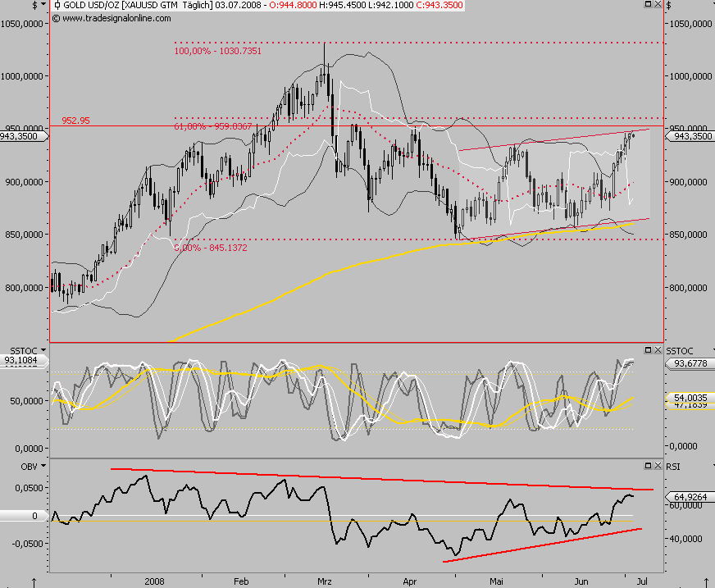Image resolution: width=715 pixels, height=588 pixels.
Task: Select the 61,80% - 959.0367 Fibonacci label
Action: coord(213,126)
